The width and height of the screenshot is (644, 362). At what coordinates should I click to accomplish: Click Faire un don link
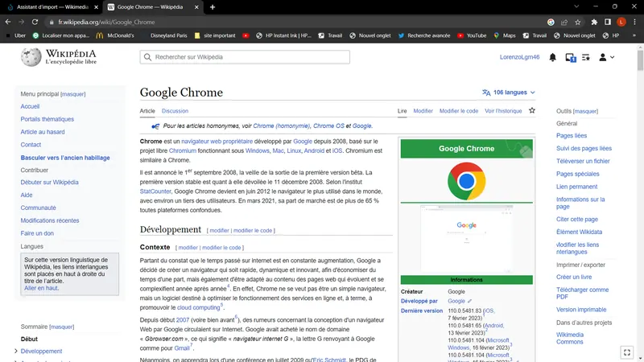(x=37, y=233)
